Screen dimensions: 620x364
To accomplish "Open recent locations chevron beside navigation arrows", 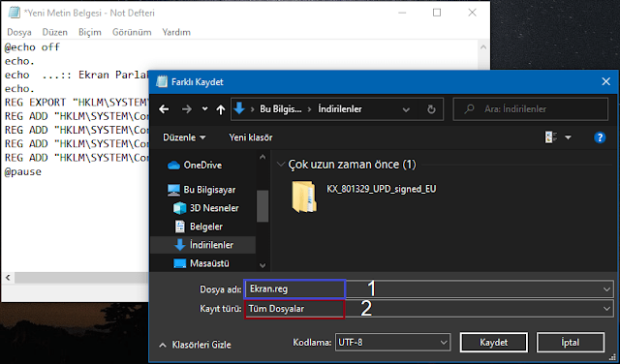I will (x=204, y=109).
